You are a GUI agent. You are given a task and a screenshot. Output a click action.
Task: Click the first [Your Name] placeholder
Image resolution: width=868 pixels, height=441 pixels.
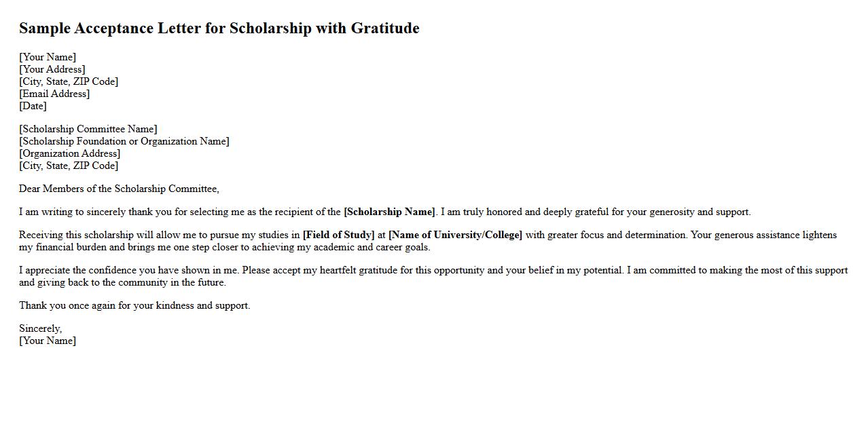click(x=48, y=57)
